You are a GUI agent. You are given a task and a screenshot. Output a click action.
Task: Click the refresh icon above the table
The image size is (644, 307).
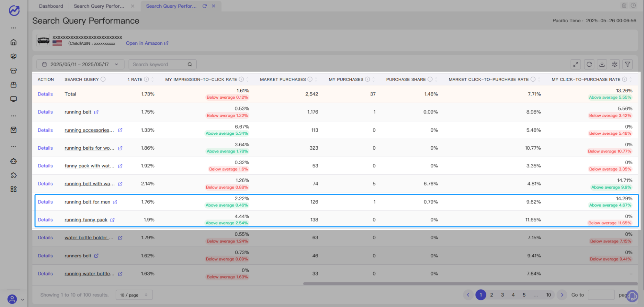tap(589, 64)
